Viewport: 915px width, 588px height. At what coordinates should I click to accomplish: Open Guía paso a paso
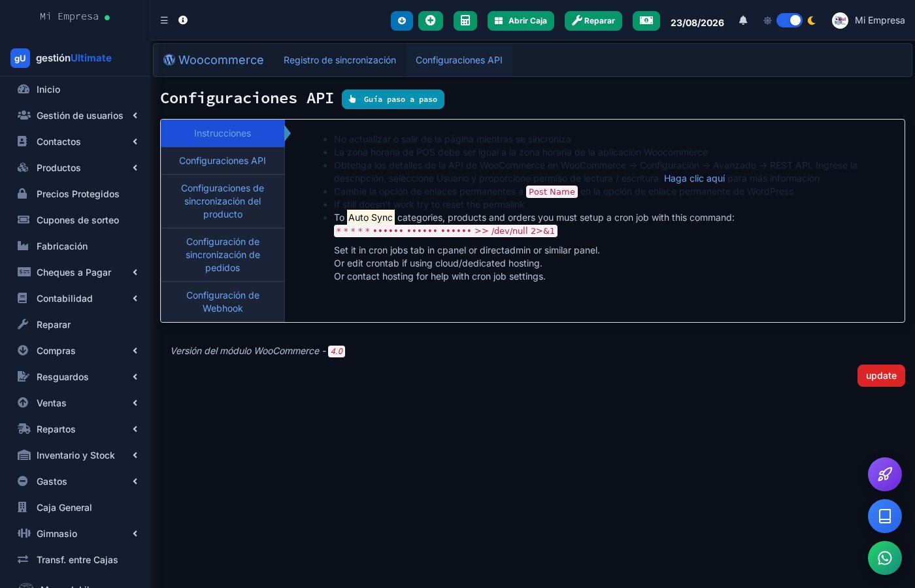click(393, 99)
